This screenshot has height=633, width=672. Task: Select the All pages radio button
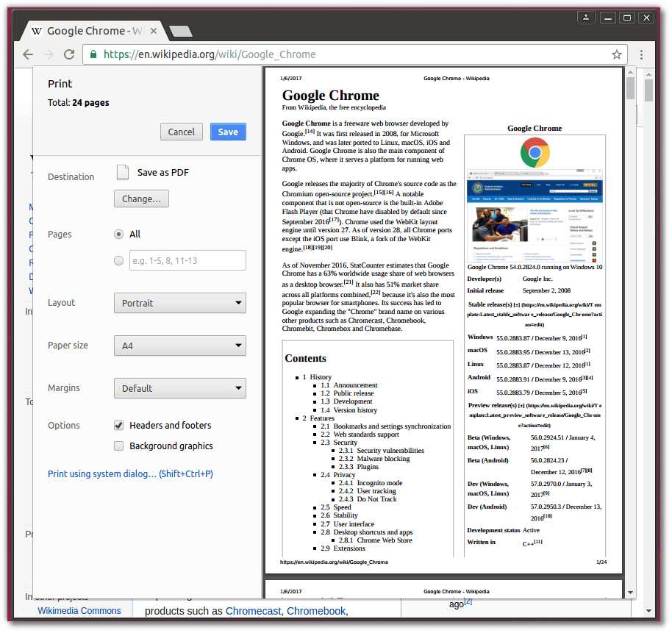click(x=118, y=235)
